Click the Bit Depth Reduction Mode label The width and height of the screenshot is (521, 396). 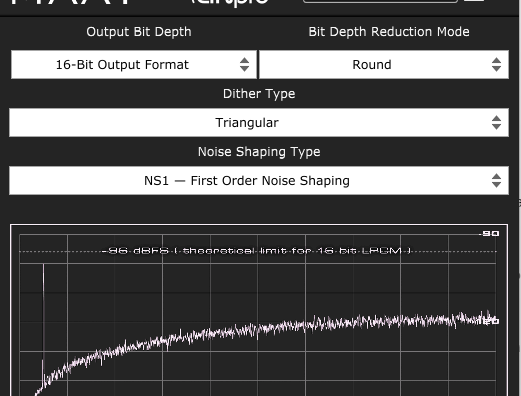(x=389, y=32)
